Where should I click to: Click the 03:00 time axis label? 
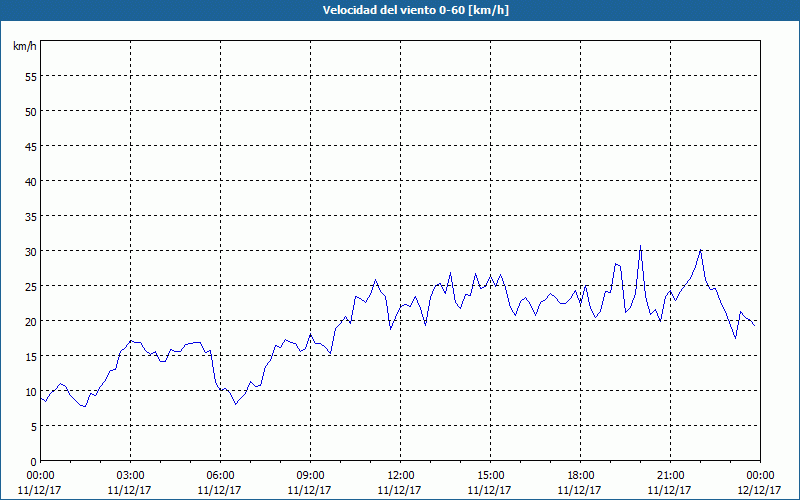[130, 476]
